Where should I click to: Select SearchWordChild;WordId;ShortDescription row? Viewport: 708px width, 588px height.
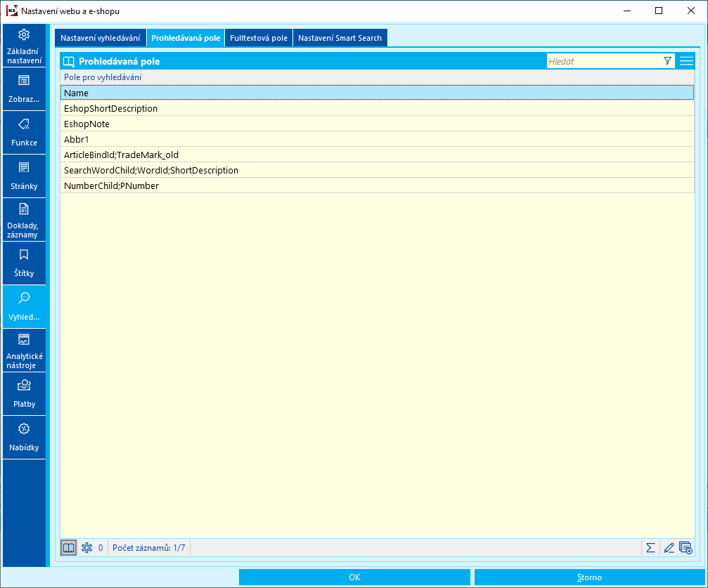coord(377,170)
